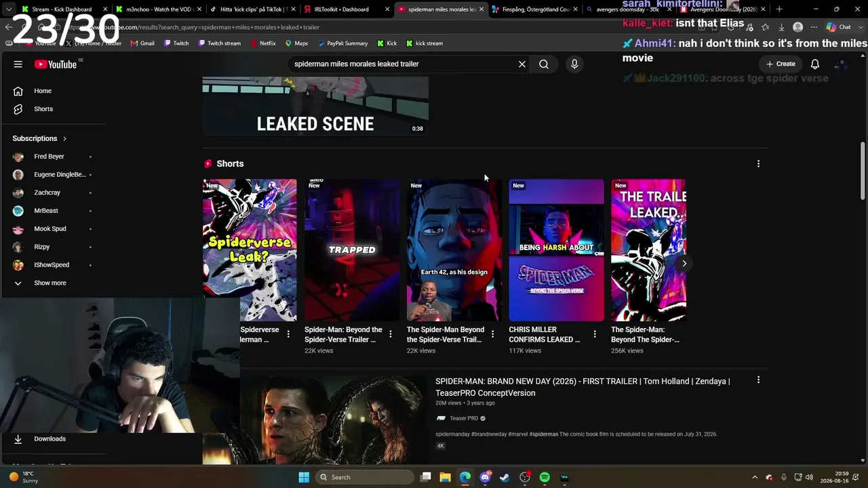The width and height of the screenshot is (868, 488).
Task: Open options for 'Spider-Man: Beyond the Spider-Verse Trailer' short
Action: click(391, 334)
